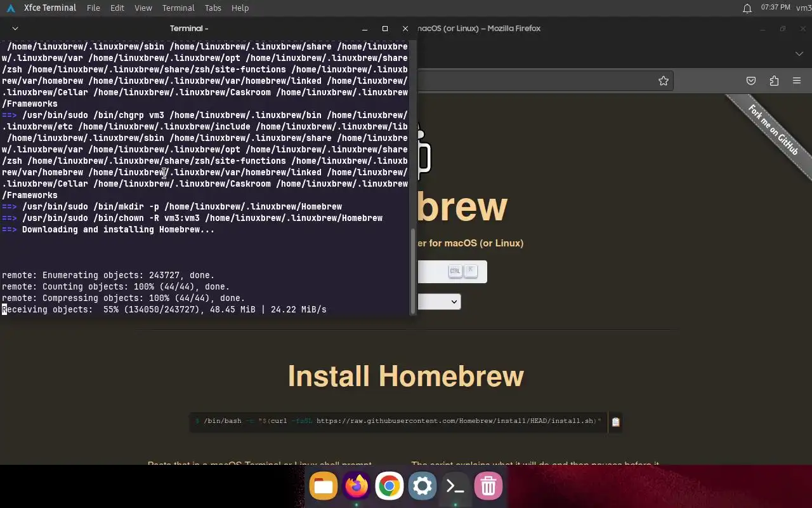Open the Trash from the dock
812x508 pixels.
pos(488,486)
